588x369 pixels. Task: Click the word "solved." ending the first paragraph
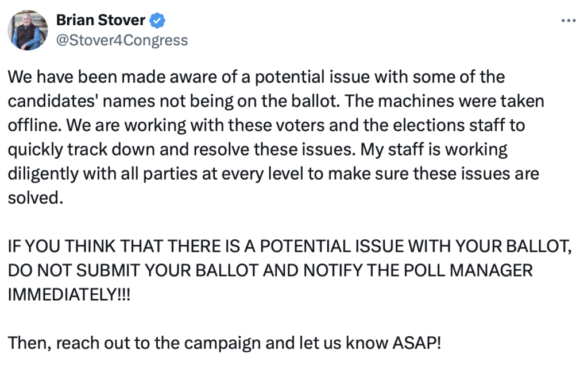tap(34, 199)
